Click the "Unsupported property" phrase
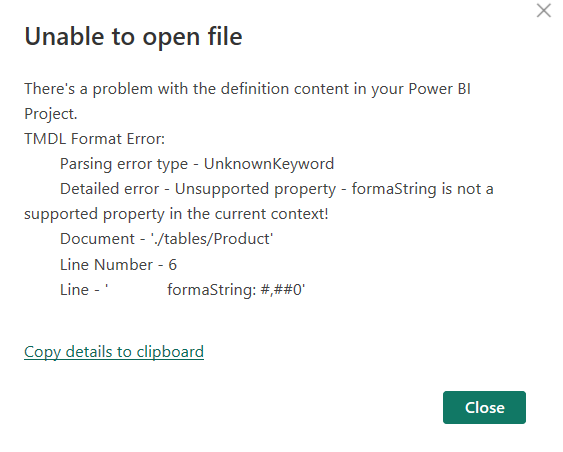The height and width of the screenshot is (452, 563). point(255,189)
